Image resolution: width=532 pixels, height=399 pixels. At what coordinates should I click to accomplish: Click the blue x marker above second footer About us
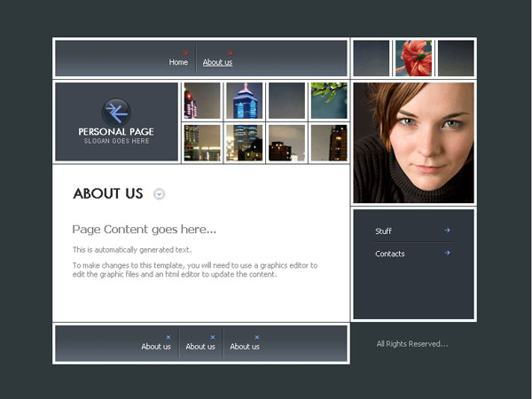213,337
